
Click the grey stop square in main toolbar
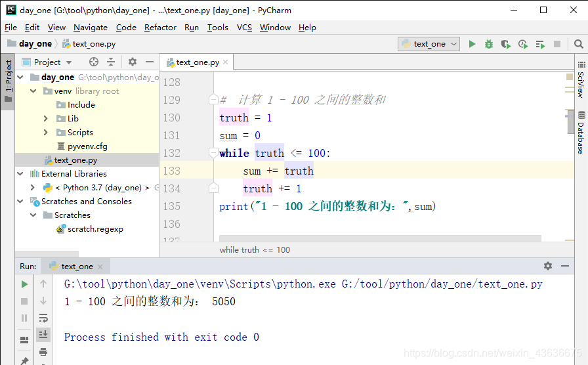click(x=557, y=44)
